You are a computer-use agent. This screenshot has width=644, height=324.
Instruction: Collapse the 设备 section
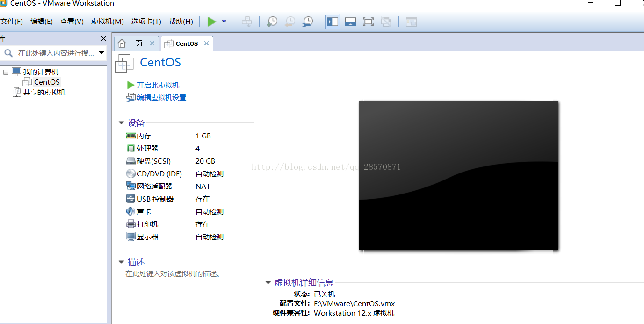pos(121,123)
